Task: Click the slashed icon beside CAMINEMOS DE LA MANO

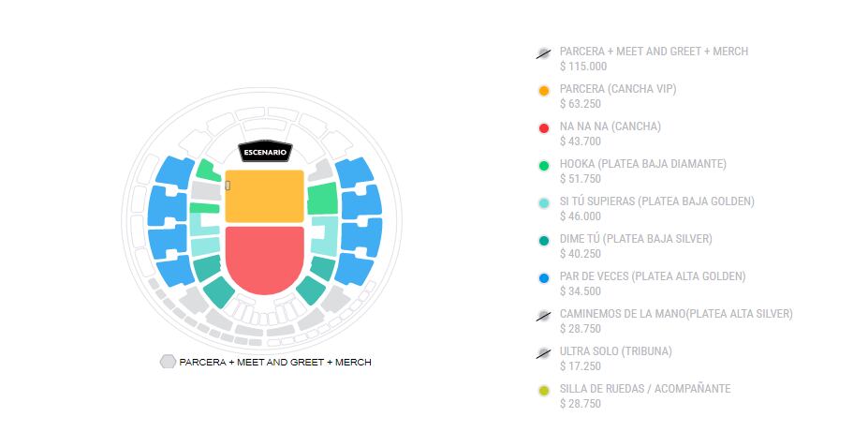Action: [x=543, y=316]
